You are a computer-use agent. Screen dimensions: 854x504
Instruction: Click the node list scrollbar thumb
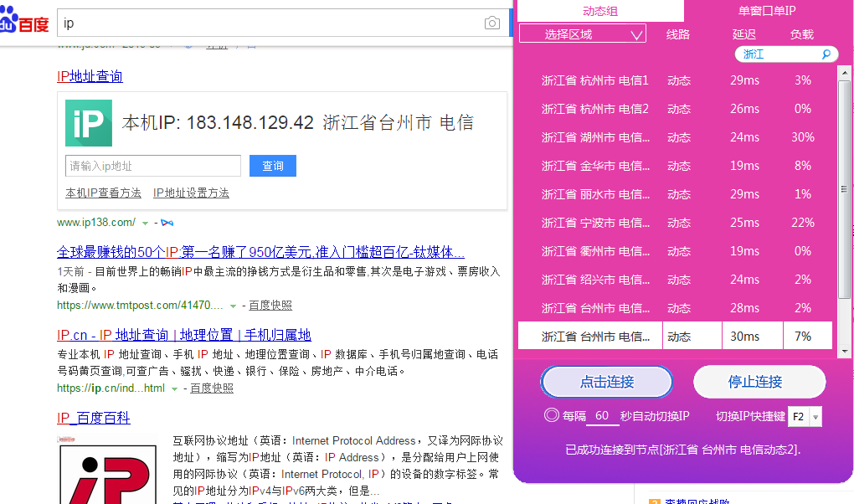coord(844,189)
